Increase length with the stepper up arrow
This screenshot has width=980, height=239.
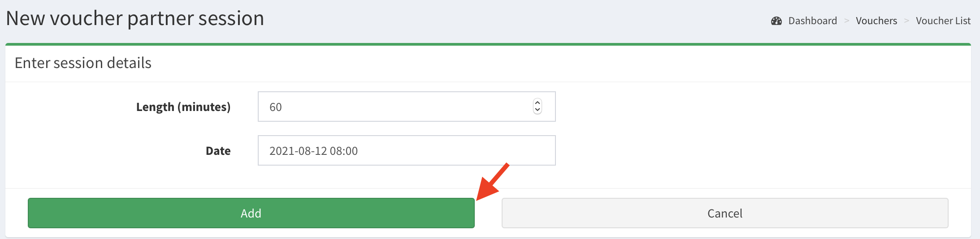click(x=538, y=103)
